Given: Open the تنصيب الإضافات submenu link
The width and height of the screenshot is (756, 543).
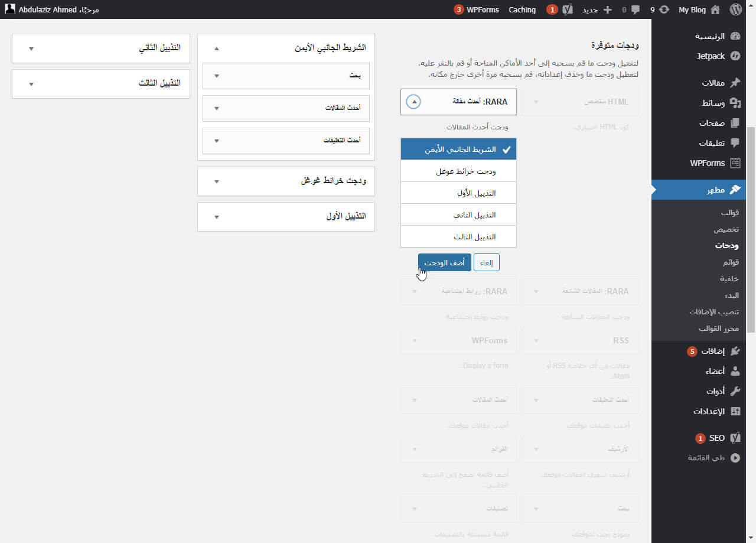Looking at the screenshot, I should [714, 311].
